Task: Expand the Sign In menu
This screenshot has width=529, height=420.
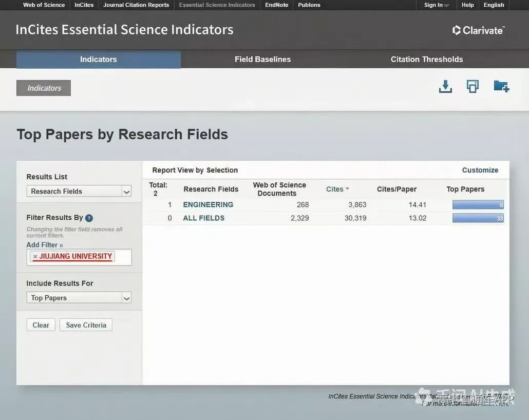Action: pos(437,5)
